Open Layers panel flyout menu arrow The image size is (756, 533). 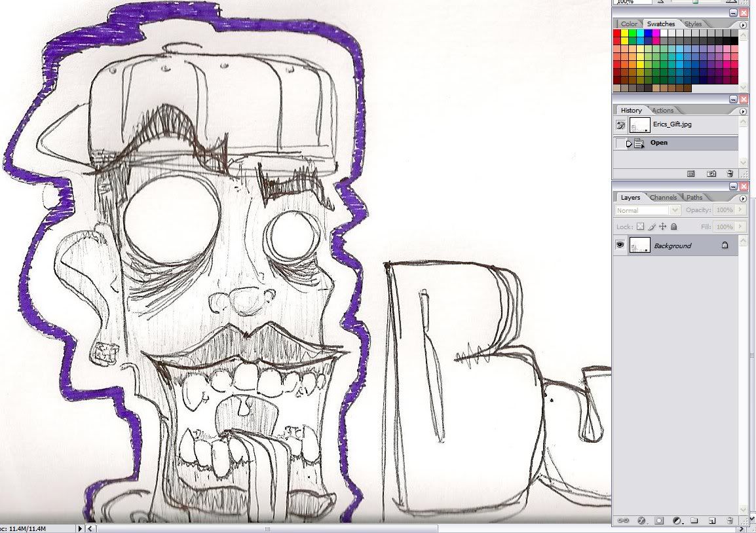coord(742,198)
